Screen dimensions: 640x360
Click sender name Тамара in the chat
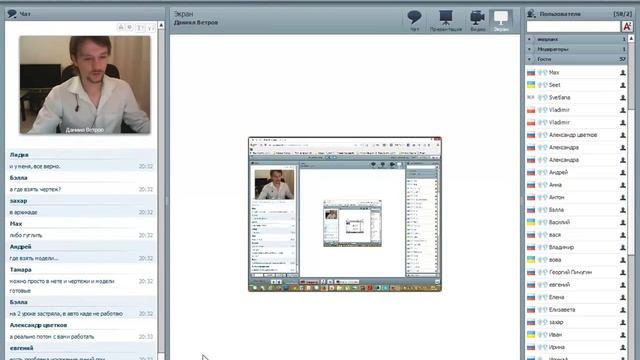click(x=20, y=270)
